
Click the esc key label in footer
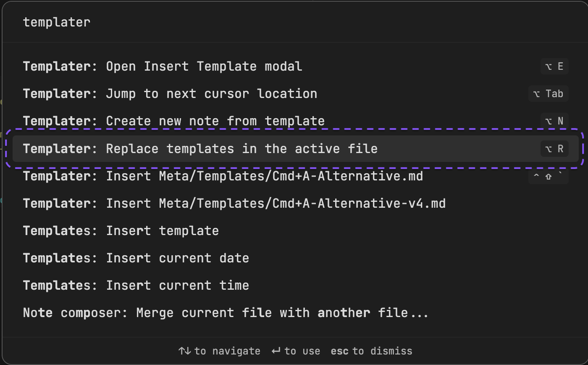coord(339,351)
